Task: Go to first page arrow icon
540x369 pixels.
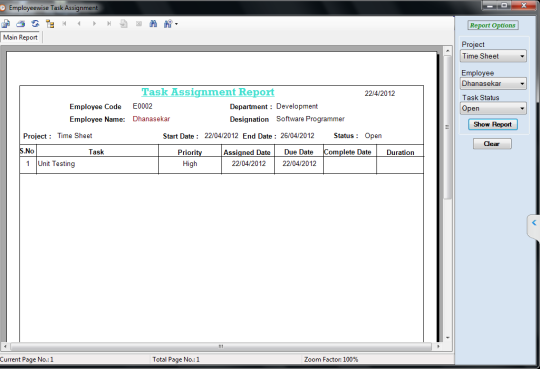Action: [x=64, y=24]
